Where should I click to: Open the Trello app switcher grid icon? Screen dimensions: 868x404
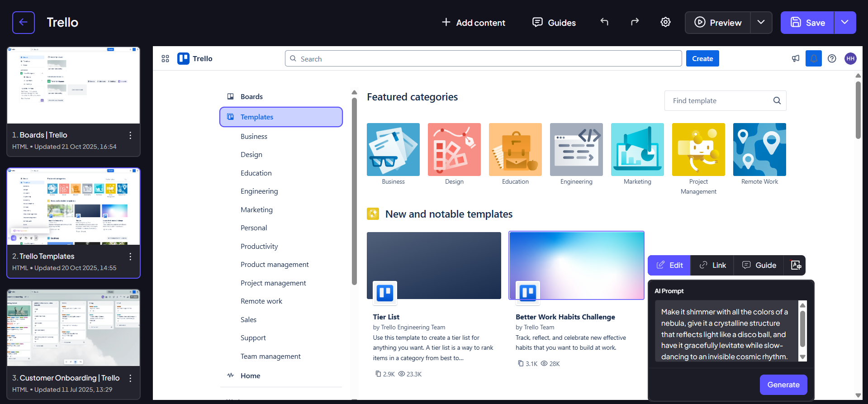tap(165, 59)
